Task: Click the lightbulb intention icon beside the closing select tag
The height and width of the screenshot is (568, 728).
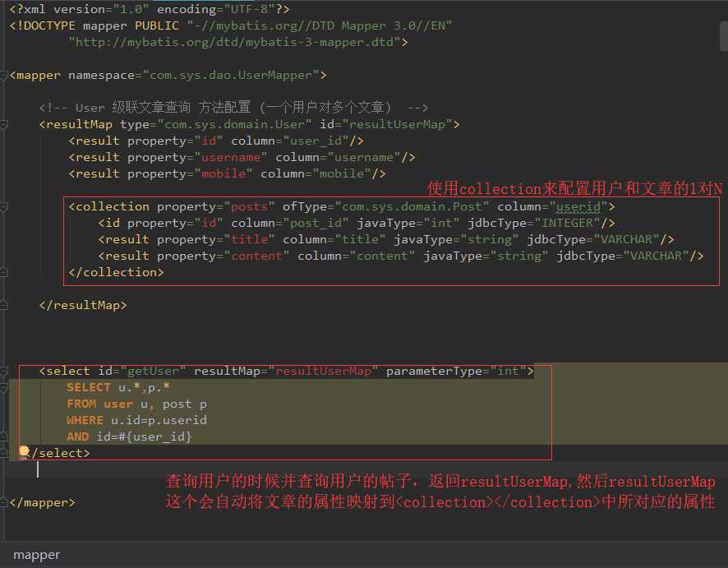Action: pyautogui.click(x=24, y=451)
